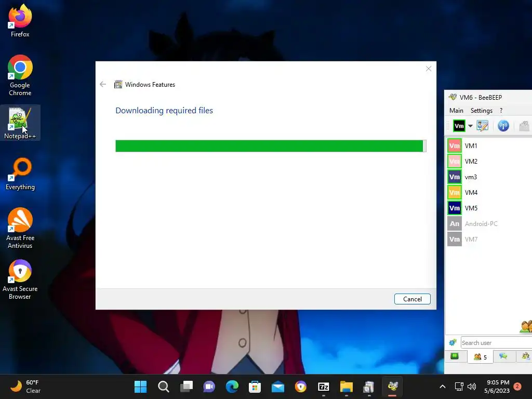The width and height of the screenshot is (532, 399).
Task: Close the Windows Features dialog
Action: [x=429, y=69]
